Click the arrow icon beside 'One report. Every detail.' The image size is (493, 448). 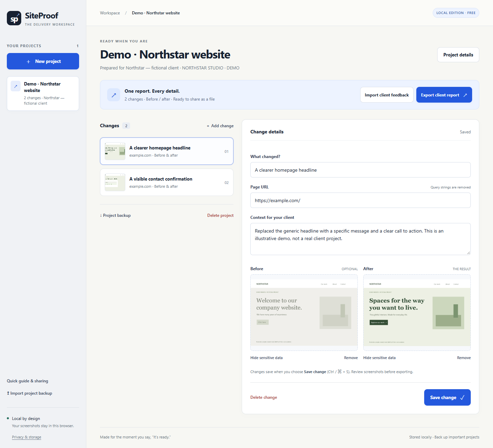pyautogui.click(x=114, y=95)
